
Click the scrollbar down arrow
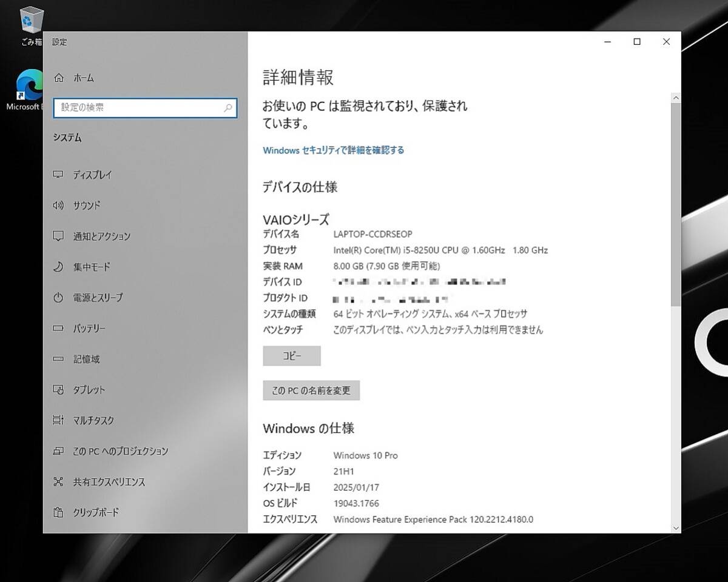pos(676,528)
